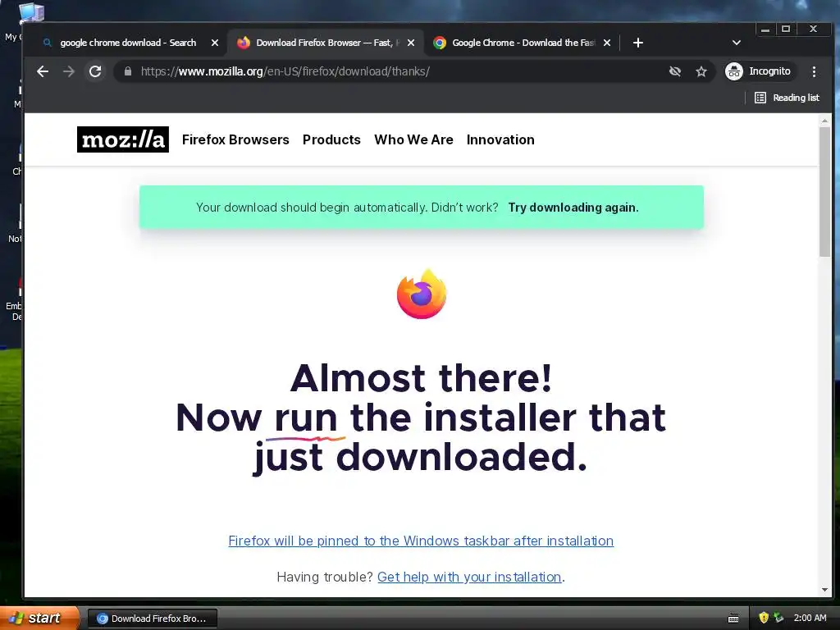Image resolution: width=840 pixels, height=630 pixels.
Task: Switch to Google Chrome download tab
Action: (x=523, y=43)
